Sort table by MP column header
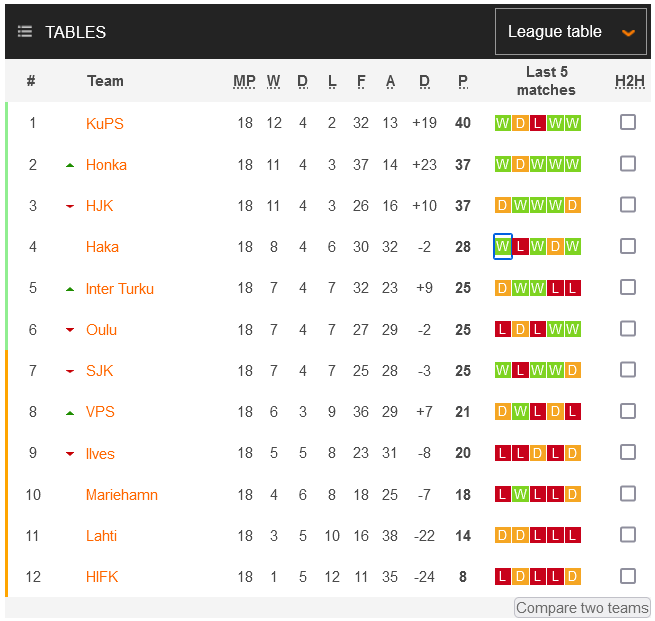This screenshot has width=655, height=621. pos(244,81)
